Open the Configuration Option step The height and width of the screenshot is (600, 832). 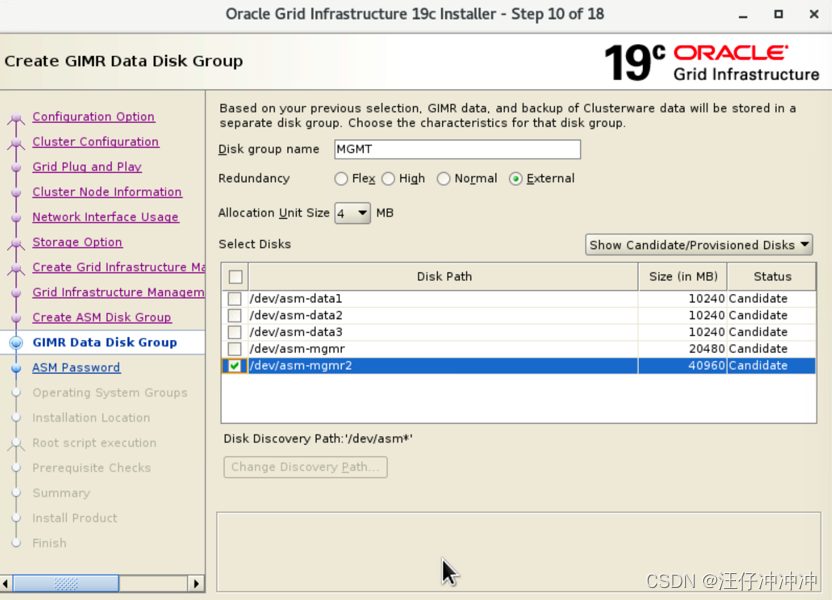coord(93,117)
